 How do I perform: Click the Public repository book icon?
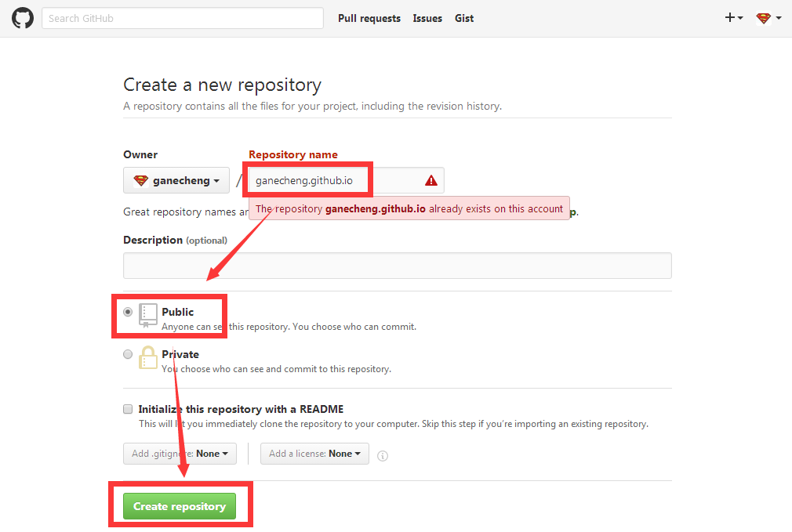(148, 316)
